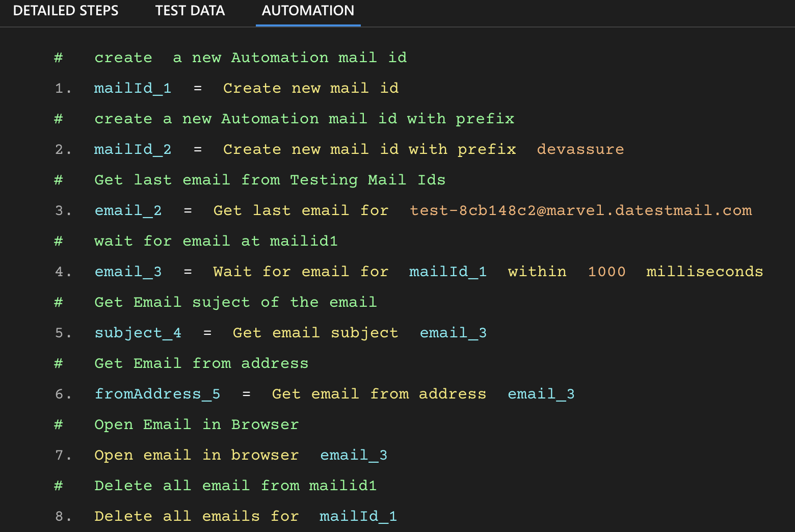Click the 'Get last email for' action
This screenshot has height=532, width=795.
(301, 210)
